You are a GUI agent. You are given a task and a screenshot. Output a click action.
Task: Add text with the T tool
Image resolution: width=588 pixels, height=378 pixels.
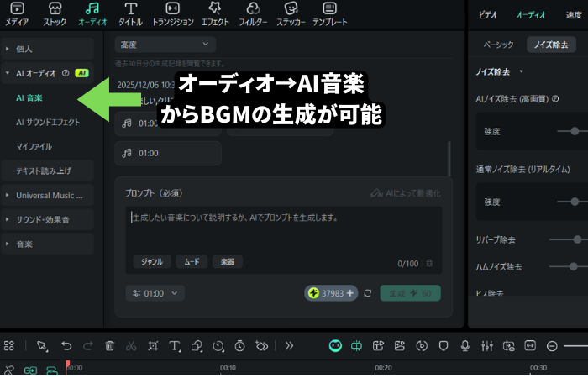coord(175,346)
